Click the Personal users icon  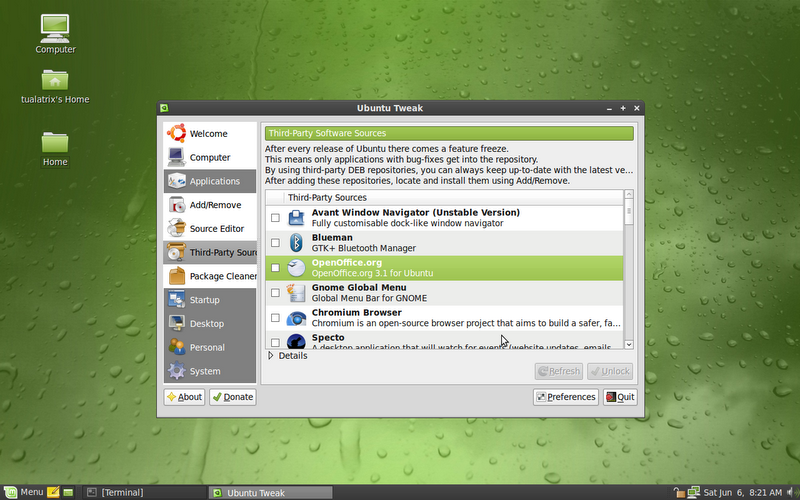coord(177,347)
